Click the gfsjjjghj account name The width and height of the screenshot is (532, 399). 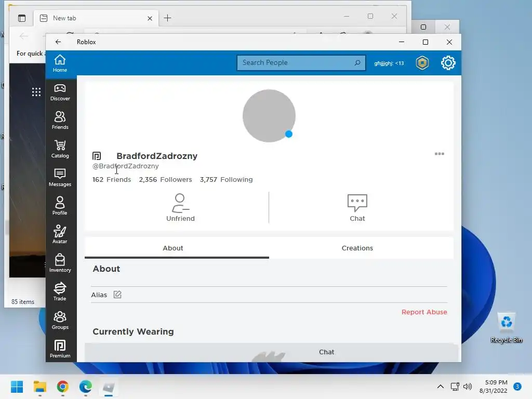(x=389, y=63)
